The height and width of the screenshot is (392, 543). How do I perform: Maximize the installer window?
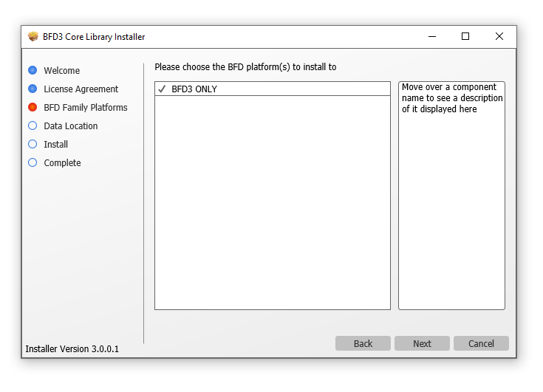click(x=465, y=36)
